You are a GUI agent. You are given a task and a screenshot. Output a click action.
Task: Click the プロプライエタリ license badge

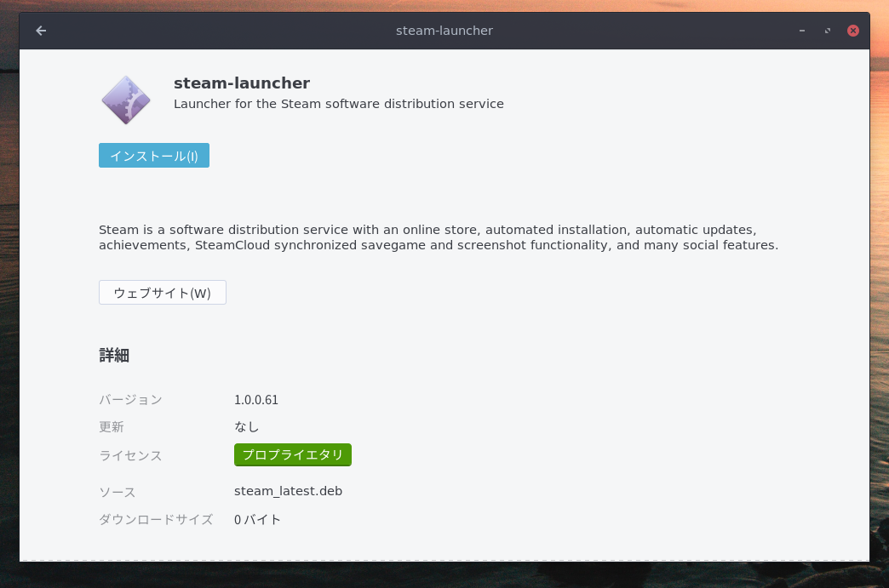[x=292, y=454]
